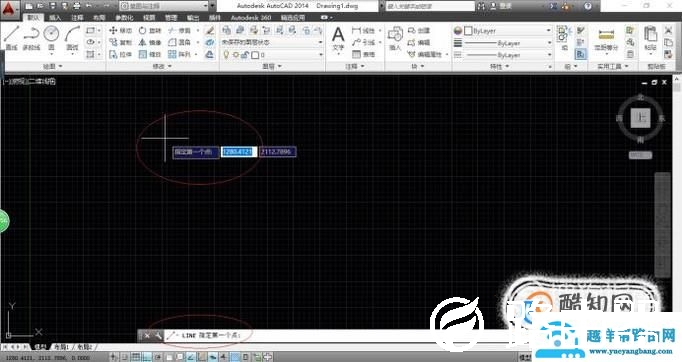Toggle the layer lock padlock icon
This screenshot has height=362, width=682.
(245, 55)
